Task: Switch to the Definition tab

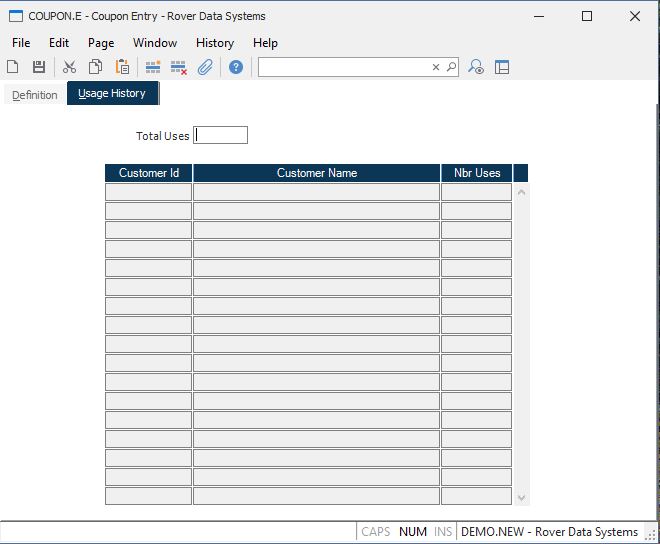Action: [35, 95]
